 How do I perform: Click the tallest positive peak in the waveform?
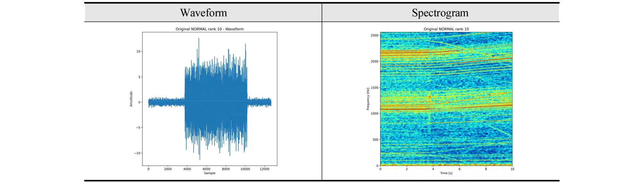[x=199, y=39]
